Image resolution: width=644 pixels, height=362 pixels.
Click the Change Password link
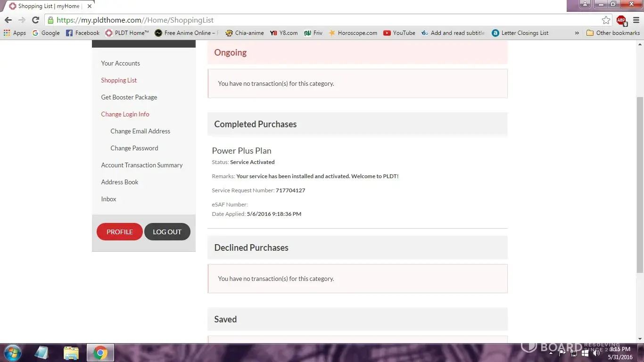point(134,148)
